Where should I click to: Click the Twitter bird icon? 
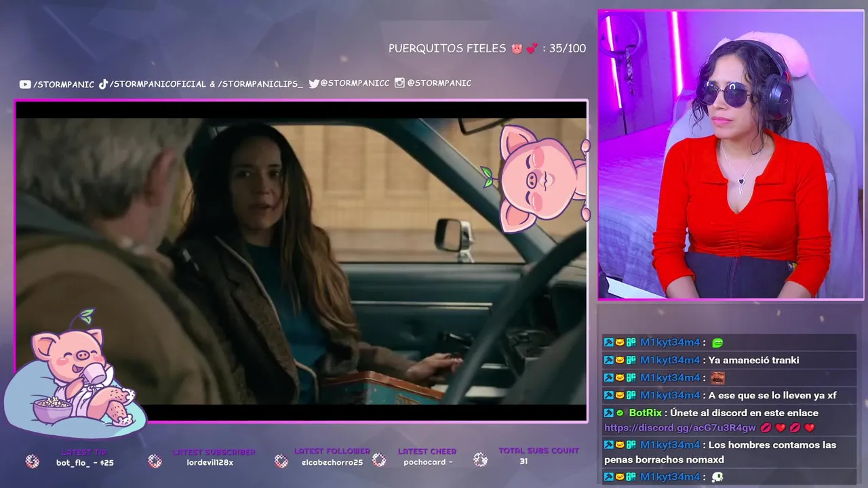click(314, 83)
